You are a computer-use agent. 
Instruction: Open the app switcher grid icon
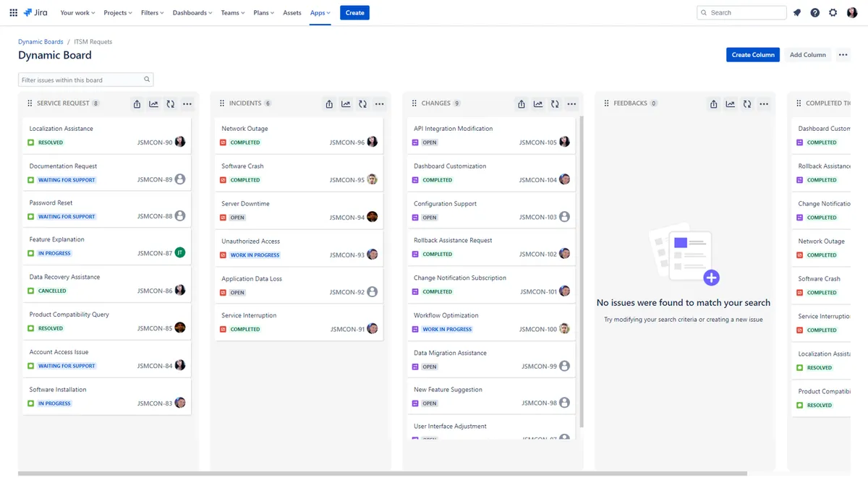13,12
